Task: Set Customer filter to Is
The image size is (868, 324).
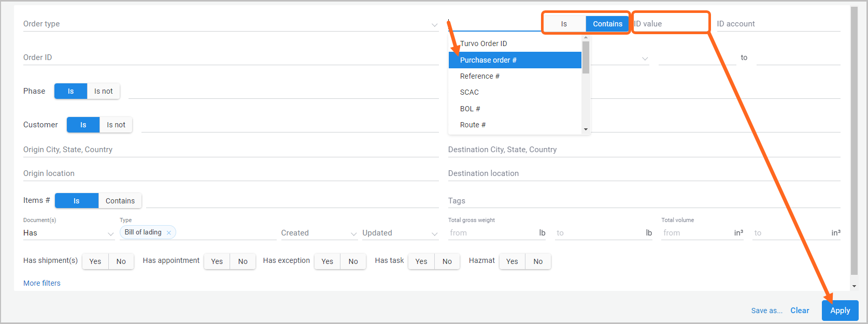Action: pyautogui.click(x=83, y=125)
